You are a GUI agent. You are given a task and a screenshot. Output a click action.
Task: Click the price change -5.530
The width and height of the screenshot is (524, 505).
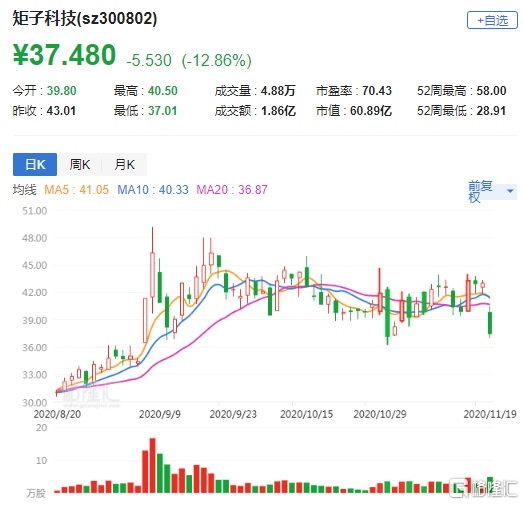pos(149,60)
